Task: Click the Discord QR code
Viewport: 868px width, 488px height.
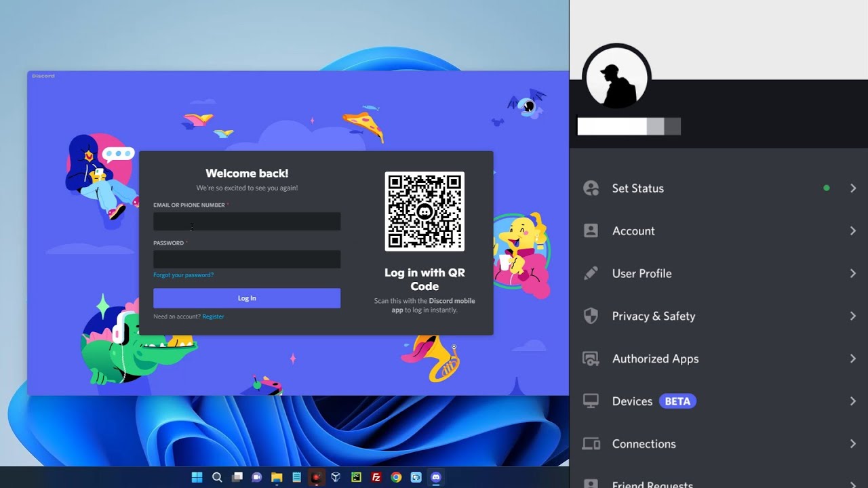Action: 425,211
